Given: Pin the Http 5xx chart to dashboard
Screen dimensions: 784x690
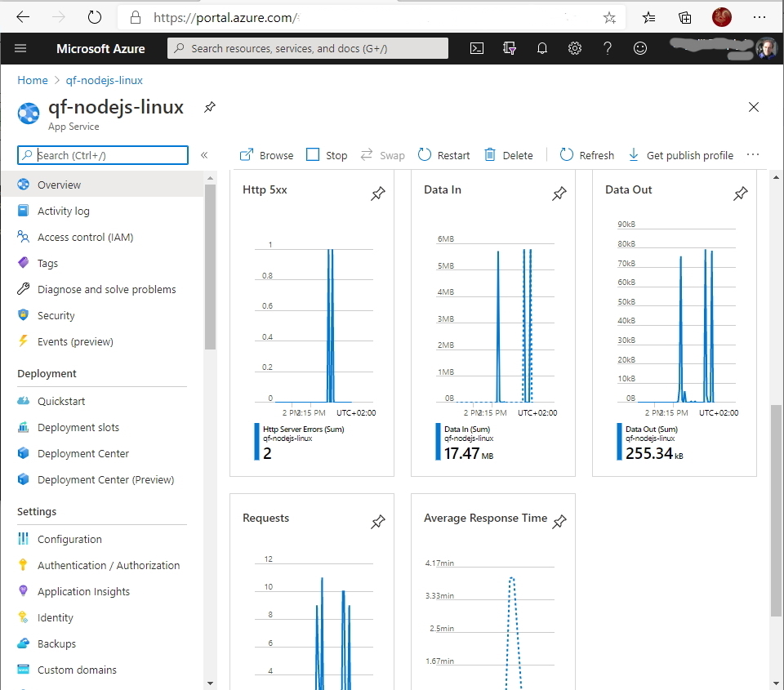Looking at the screenshot, I should 377,194.
